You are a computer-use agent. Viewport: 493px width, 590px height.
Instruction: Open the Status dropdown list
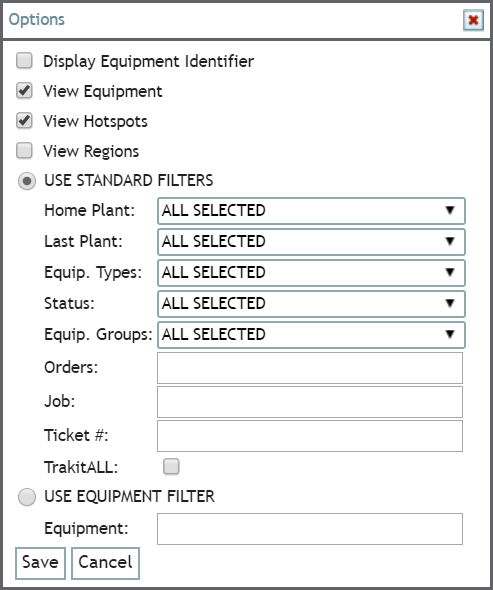pyautogui.click(x=311, y=304)
